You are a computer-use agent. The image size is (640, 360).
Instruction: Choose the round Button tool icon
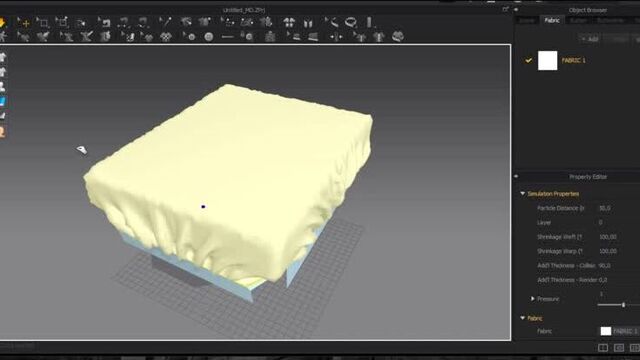coord(209,37)
